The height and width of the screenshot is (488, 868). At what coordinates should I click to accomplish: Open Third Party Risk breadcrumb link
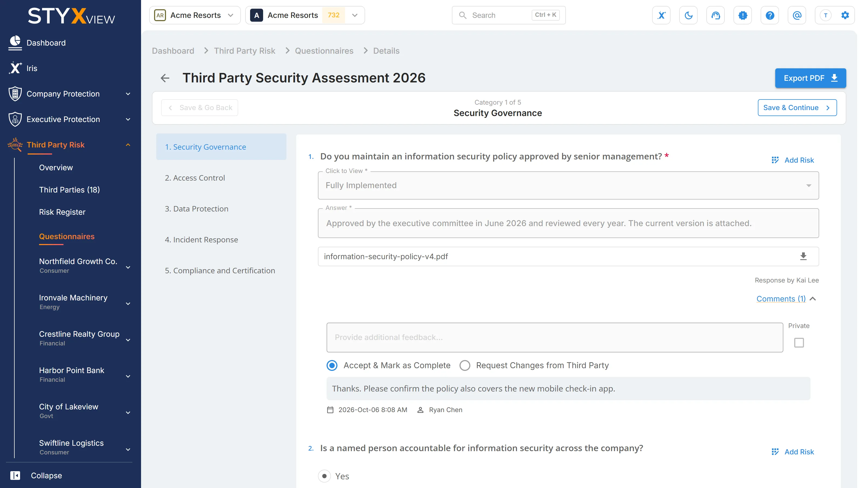point(244,50)
